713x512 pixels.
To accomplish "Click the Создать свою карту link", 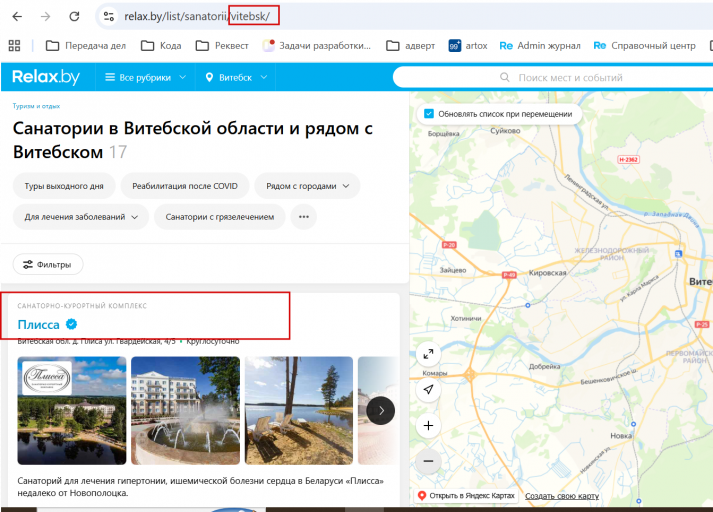I will (562, 496).
